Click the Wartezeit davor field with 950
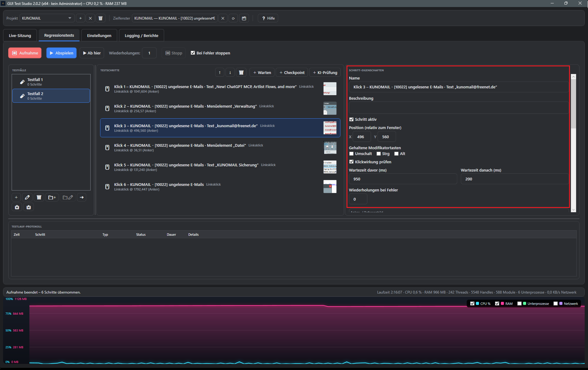 click(403, 179)
